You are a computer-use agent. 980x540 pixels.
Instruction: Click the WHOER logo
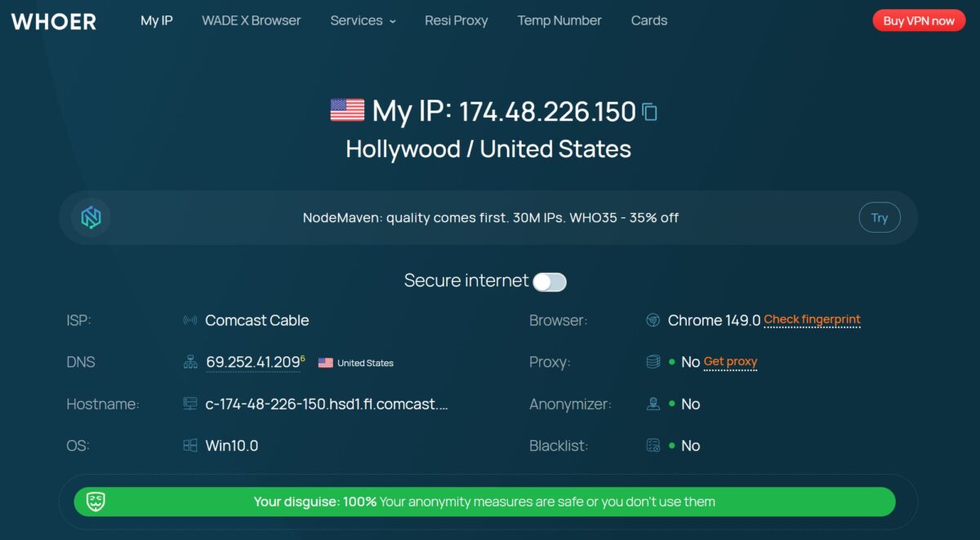tap(54, 21)
